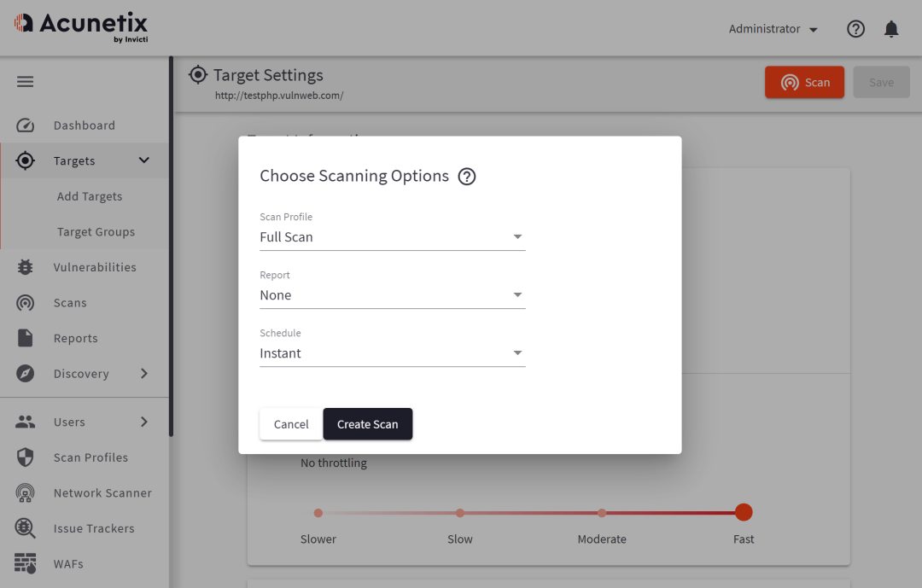
Task: Open the Administrator account menu
Action: [773, 29]
